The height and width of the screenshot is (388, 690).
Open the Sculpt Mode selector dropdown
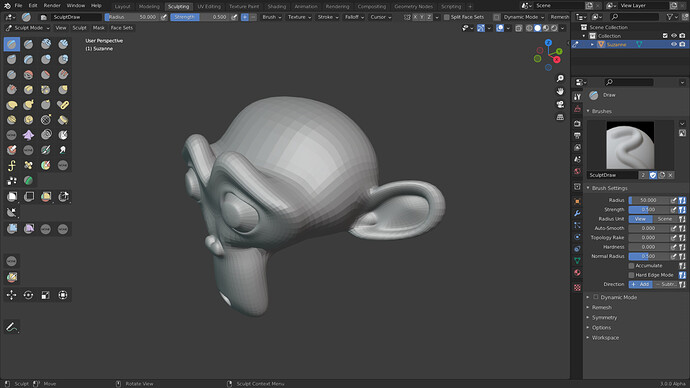[28, 28]
